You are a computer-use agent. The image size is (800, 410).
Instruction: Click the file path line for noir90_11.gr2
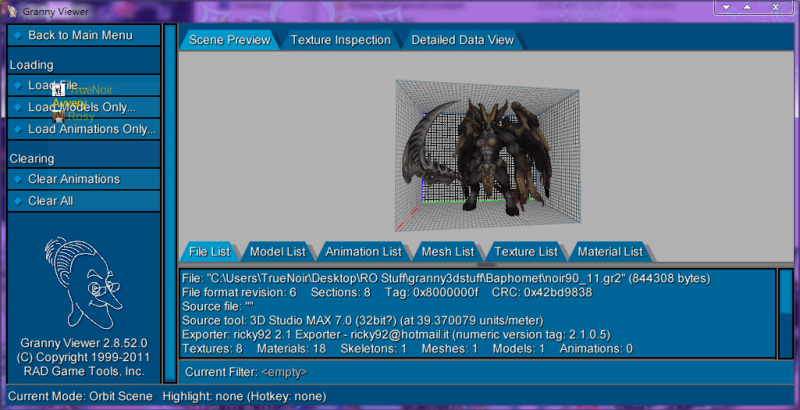tap(446, 278)
